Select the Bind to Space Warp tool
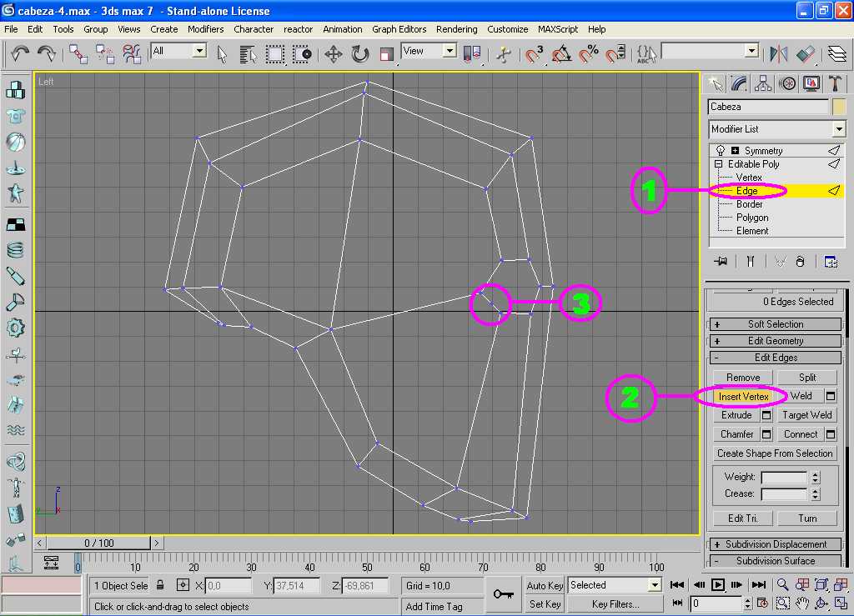Viewport: 854px width, 616px height. 132,54
